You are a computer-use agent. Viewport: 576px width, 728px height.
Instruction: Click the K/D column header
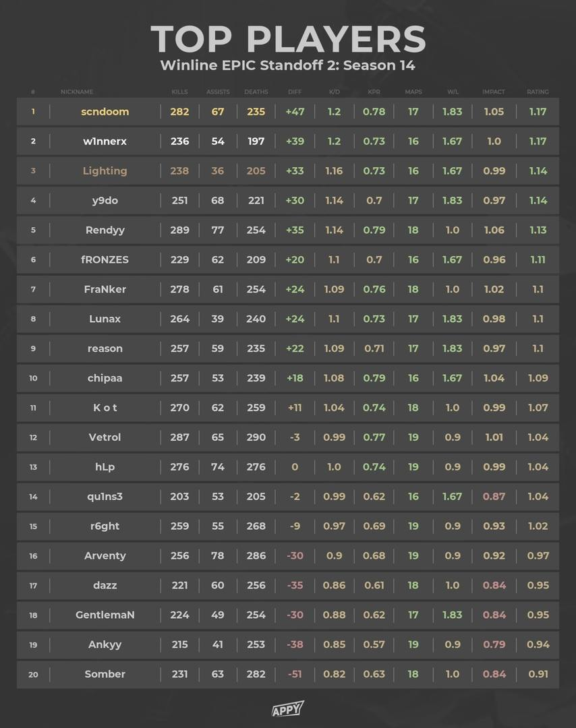click(335, 92)
